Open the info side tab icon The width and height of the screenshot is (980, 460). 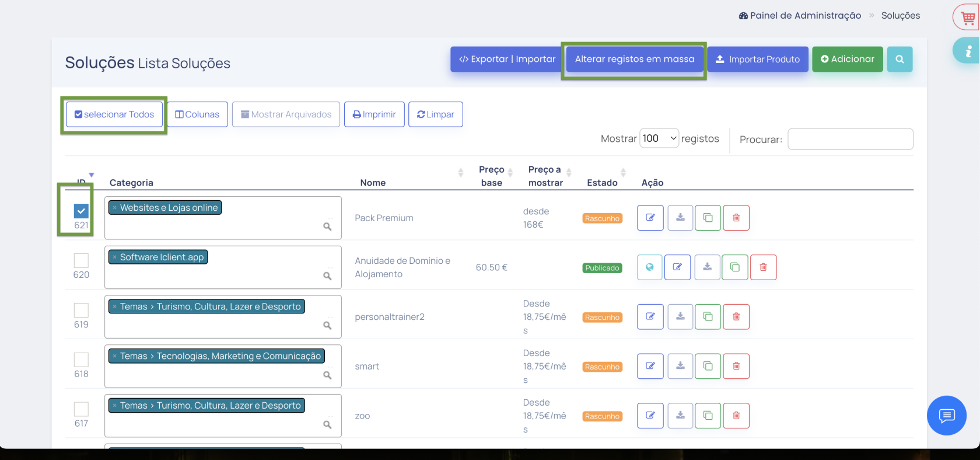point(968,51)
